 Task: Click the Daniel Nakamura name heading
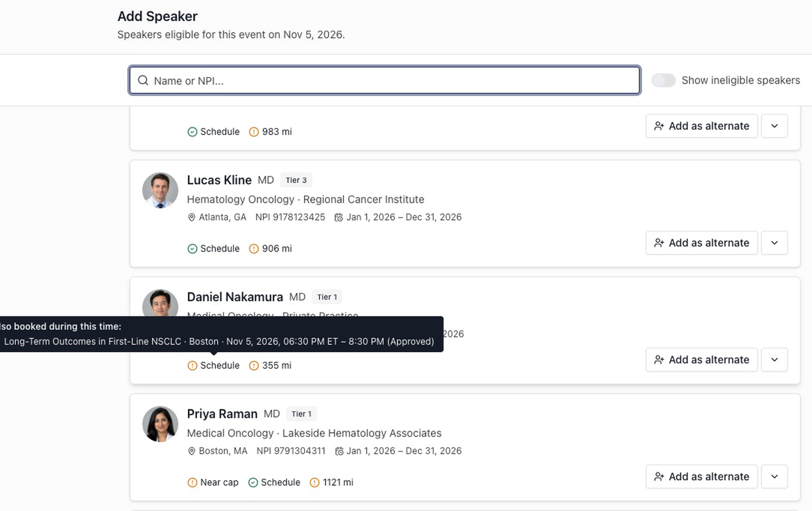pyautogui.click(x=235, y=297)
